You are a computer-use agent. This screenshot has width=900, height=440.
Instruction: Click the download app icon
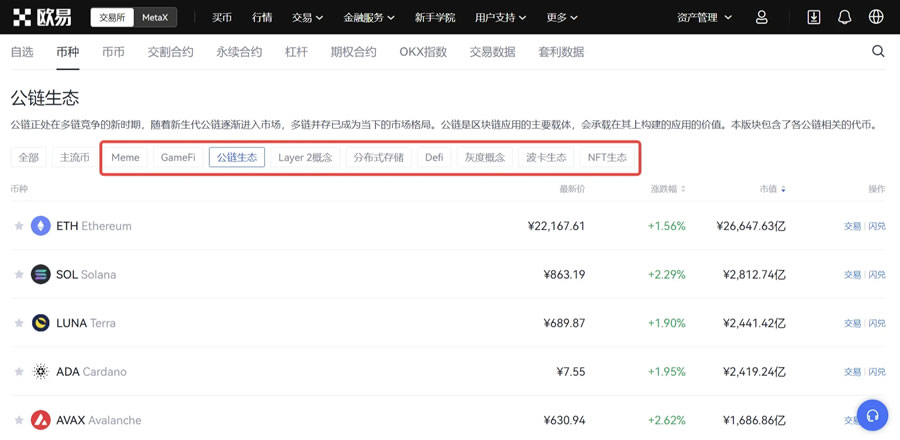click(x=814, y=17)
